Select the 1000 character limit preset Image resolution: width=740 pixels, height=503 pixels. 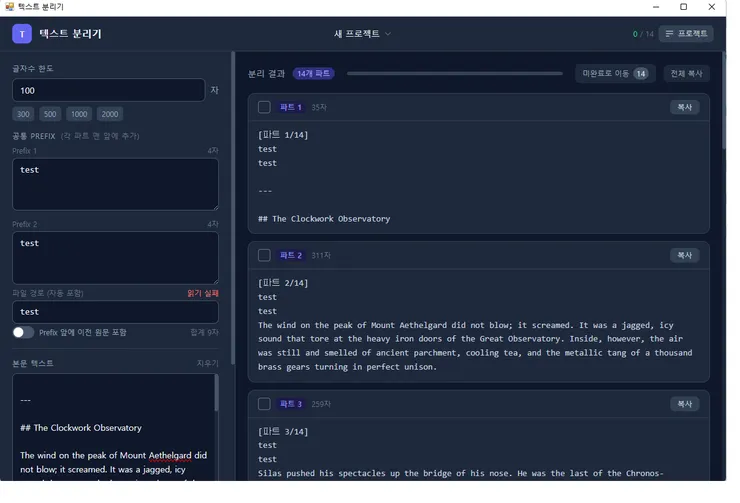click(x=80, y=114)
